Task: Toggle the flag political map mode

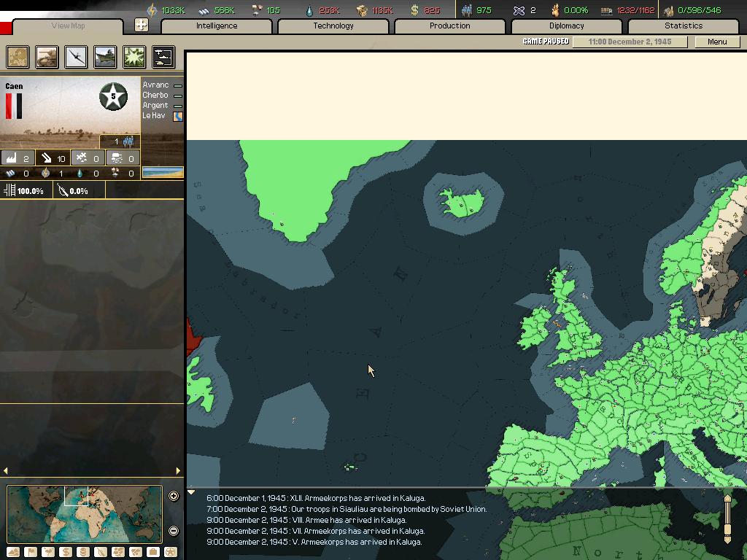Action: 31,552
